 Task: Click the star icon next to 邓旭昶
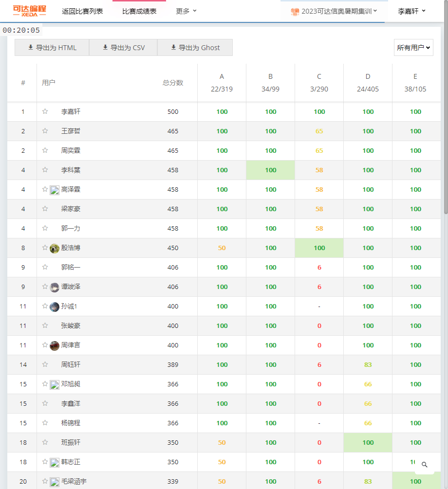coord(45,384)
